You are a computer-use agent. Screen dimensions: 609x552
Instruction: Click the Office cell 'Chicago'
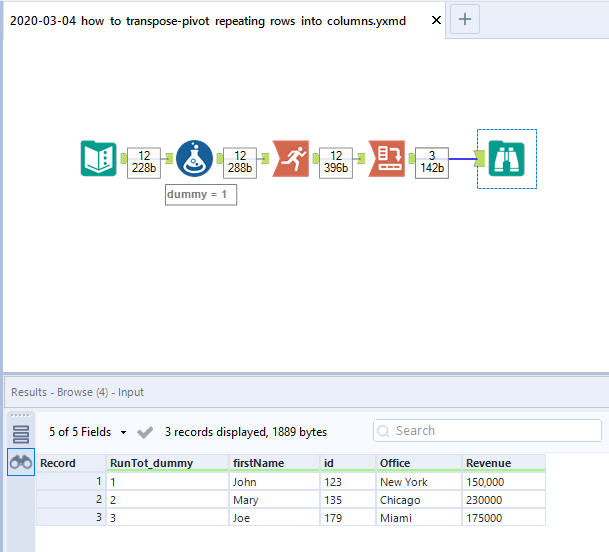[419, 500]
